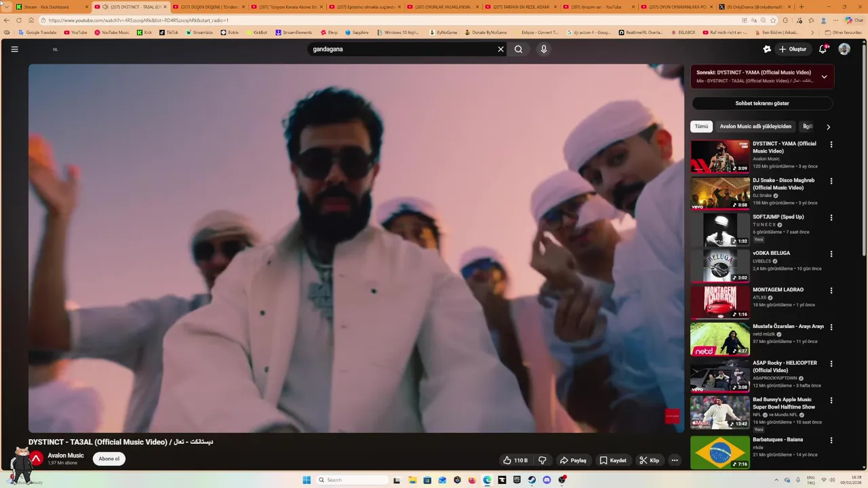868x488 pixels.
Task: Switch to Stream - Kick Dashboard tab
Action: pyautogui.click(x=53, y=7)
